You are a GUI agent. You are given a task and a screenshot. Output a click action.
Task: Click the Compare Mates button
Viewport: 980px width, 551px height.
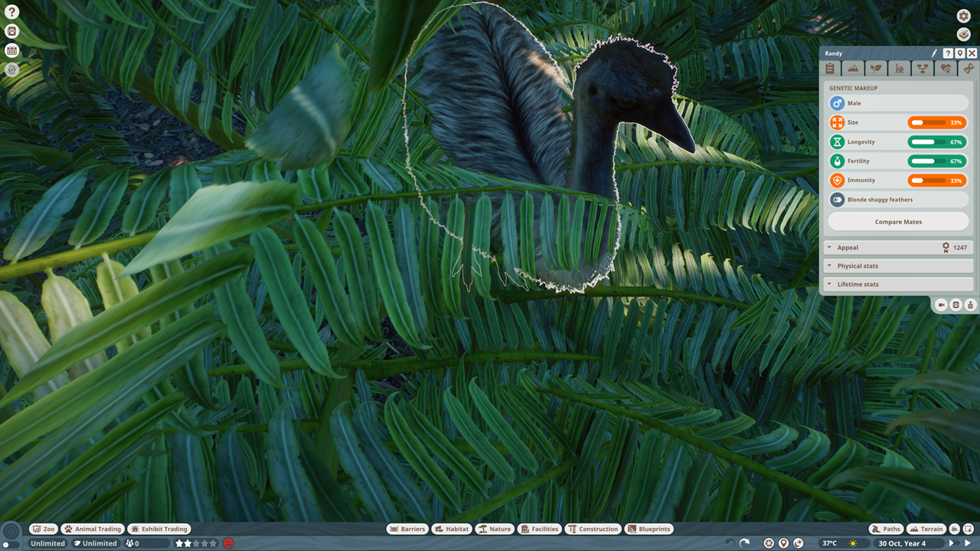(x=898, y=222)
